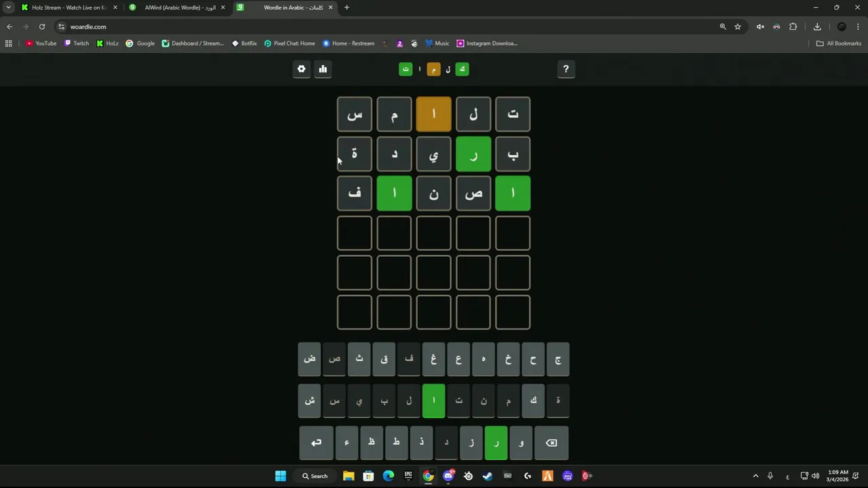Tap the ق key
The width and height of the screenshot is (868, 488).
click(x=384, y=359)
